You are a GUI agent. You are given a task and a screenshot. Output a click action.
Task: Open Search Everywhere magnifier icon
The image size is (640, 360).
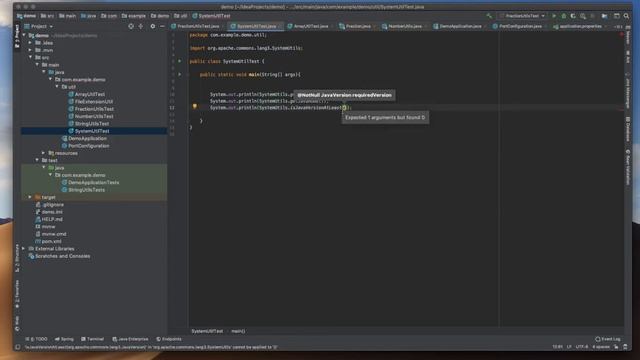(x=626, y=16)
